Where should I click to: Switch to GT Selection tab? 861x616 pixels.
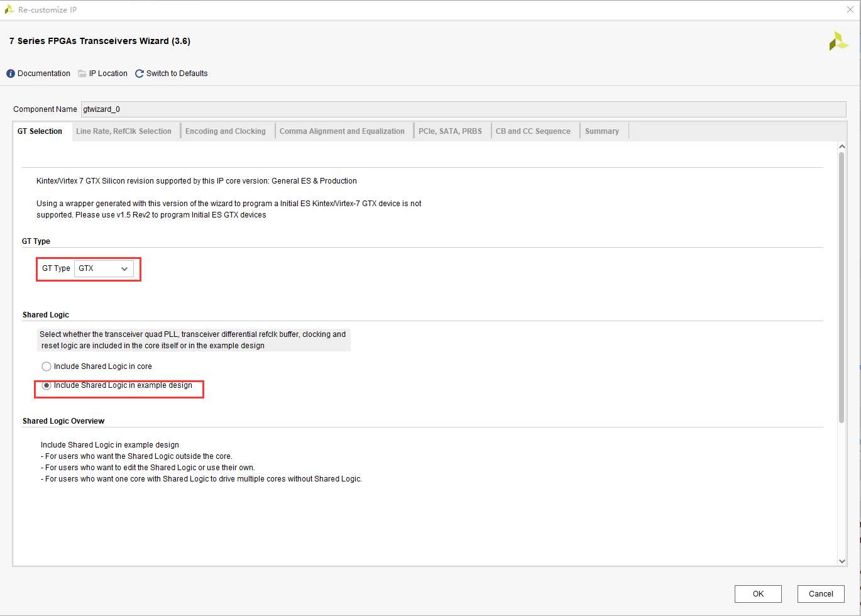coord(40,131)
